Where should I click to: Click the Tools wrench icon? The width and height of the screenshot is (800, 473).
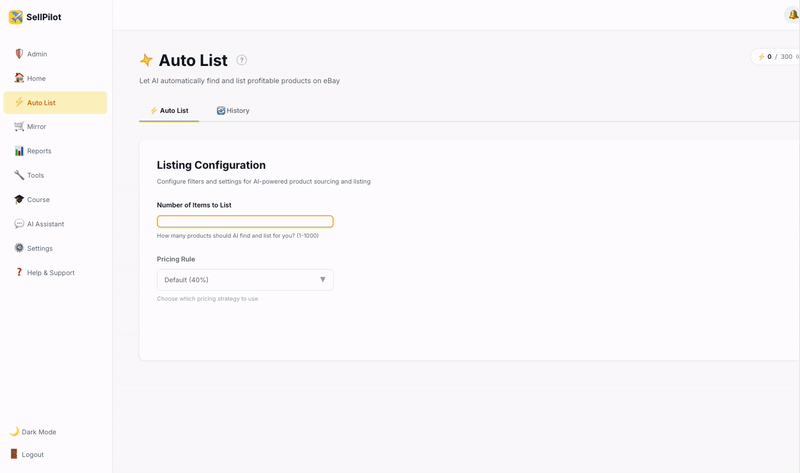pyautogui.click(x=19, y=175)
